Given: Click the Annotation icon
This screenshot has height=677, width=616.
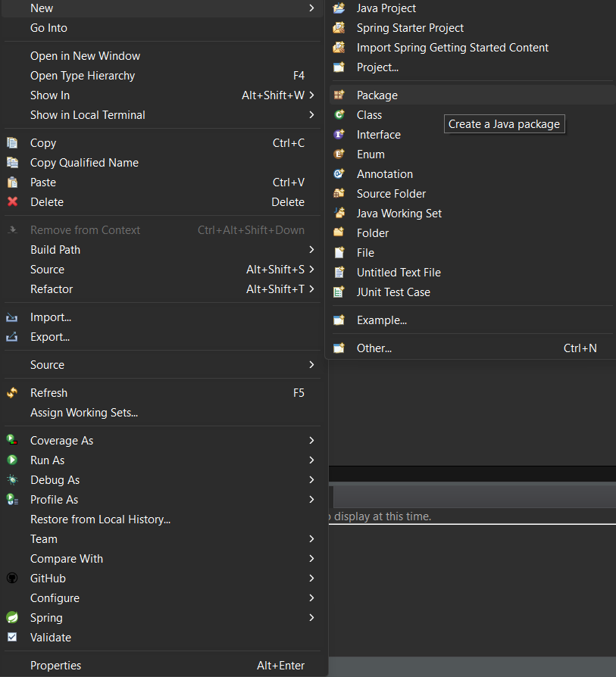Looking at the screenshot, I should (340, 173).
